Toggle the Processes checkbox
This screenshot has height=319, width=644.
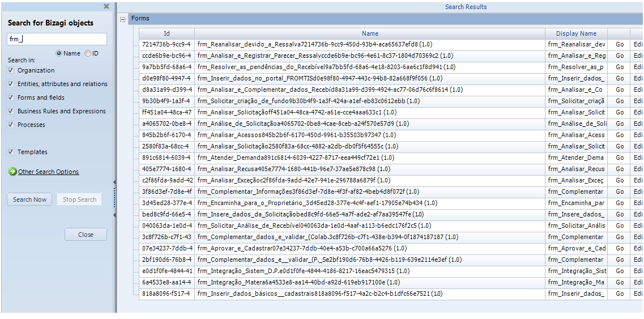(11, 125)
